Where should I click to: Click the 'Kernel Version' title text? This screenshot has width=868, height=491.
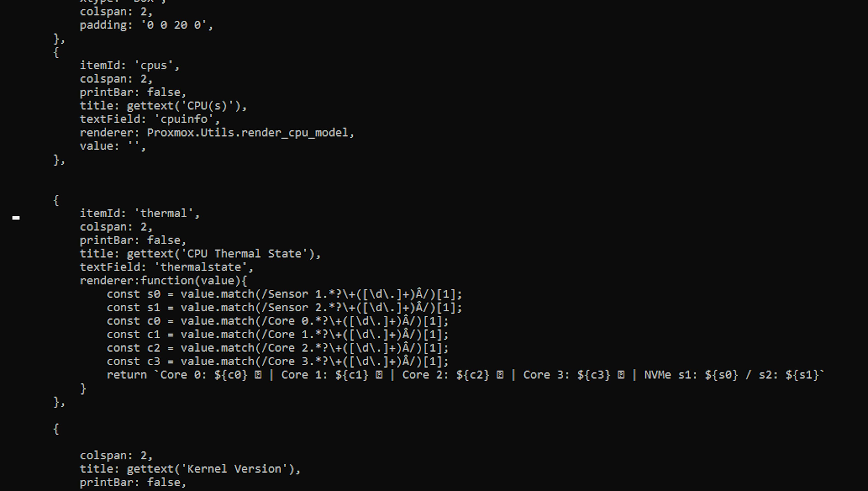click(x=234, y=469)
